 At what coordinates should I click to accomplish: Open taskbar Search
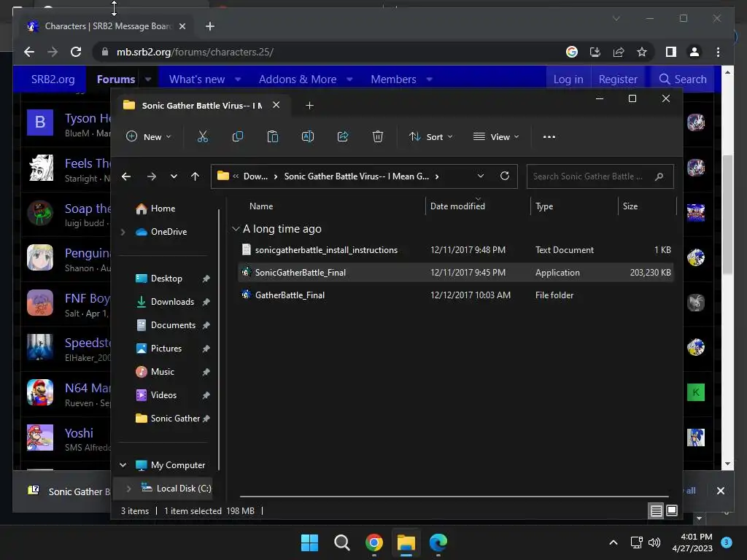click(341, 542)
